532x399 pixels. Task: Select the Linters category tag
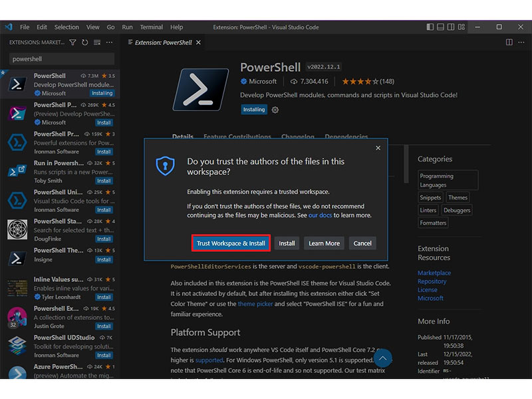click(428, 210)
